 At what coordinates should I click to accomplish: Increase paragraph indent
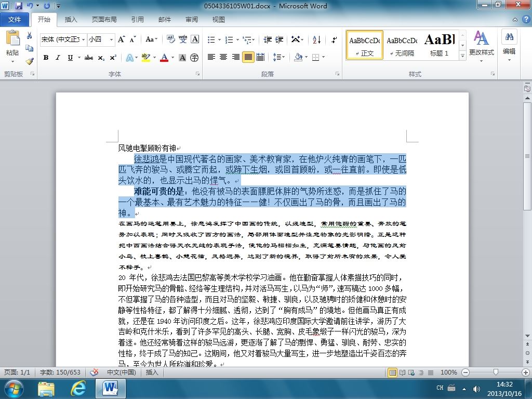[279, 39]
